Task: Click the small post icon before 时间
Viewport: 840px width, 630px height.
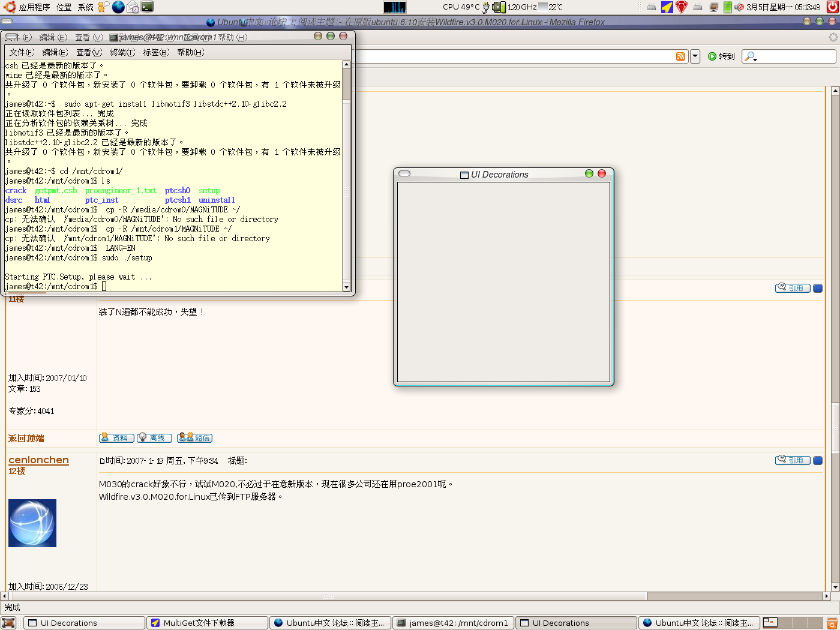Action: 101,461
